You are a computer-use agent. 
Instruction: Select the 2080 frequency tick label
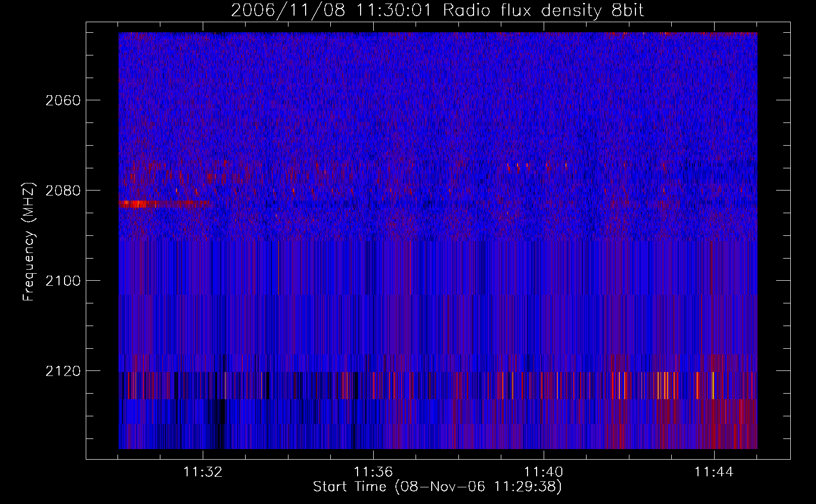[x=63, y=191]
